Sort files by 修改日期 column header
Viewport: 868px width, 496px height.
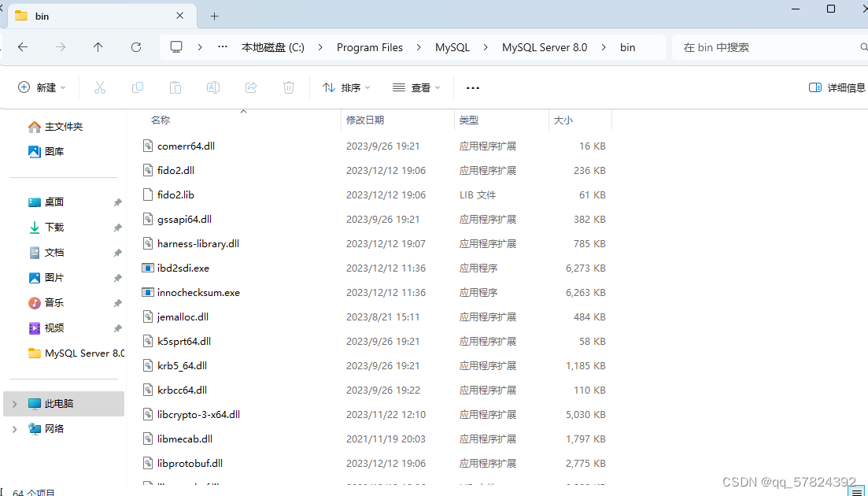pos(365,120)
